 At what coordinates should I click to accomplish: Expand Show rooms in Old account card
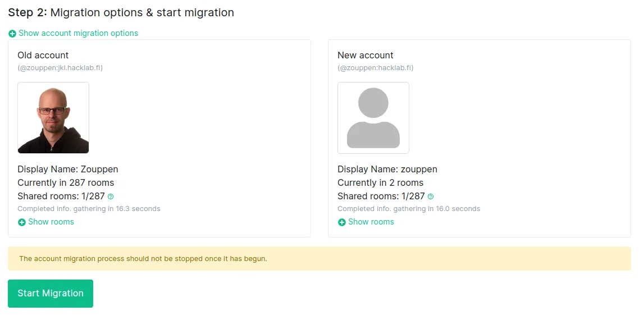45,222
